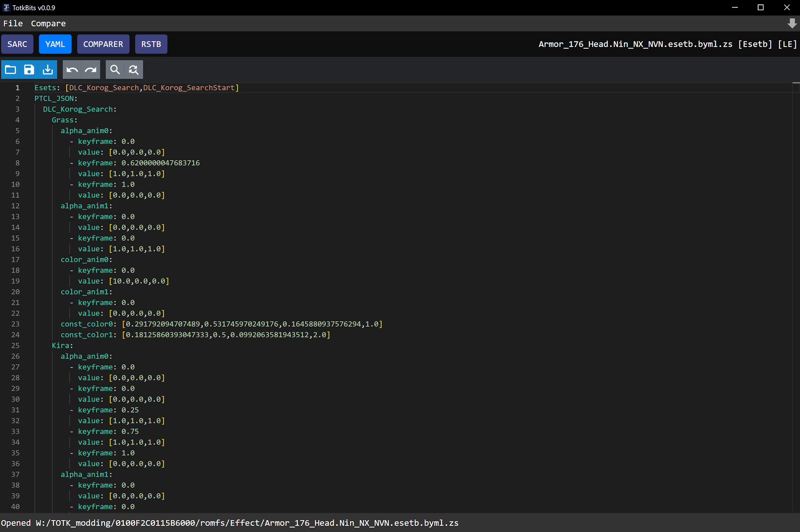The image size is (800, 532).
Task: Click value [1.0,1.0,1.0] on line 16
Action: pyautogui.click(x=137, y=249)
